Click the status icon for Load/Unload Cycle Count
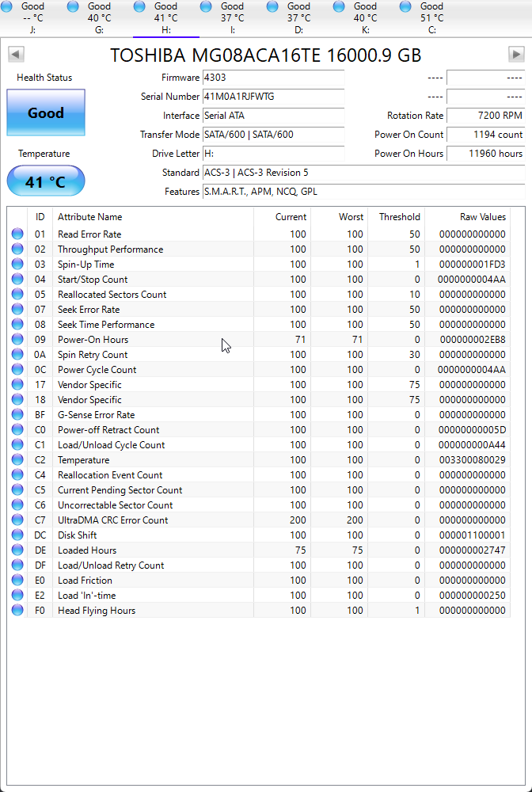The height and width of the screenshot is (792, 532). tap(17, 444)
